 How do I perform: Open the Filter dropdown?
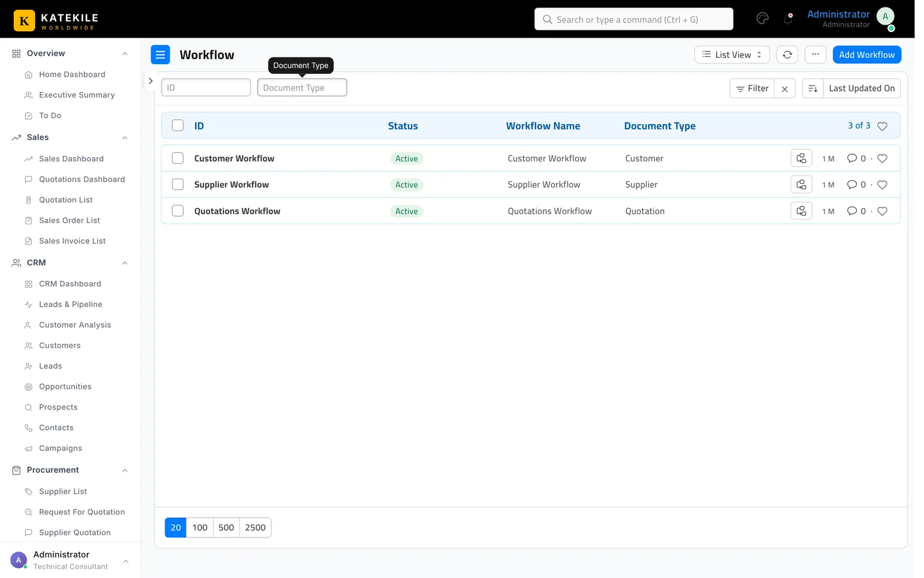(752, 88)
